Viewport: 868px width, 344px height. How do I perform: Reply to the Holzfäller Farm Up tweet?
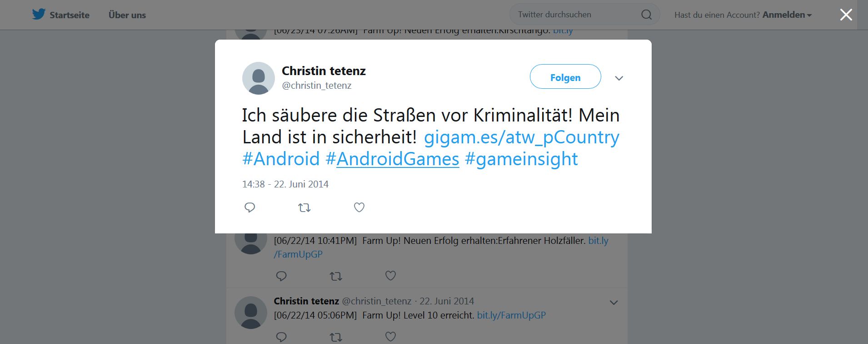coord(281,276)
